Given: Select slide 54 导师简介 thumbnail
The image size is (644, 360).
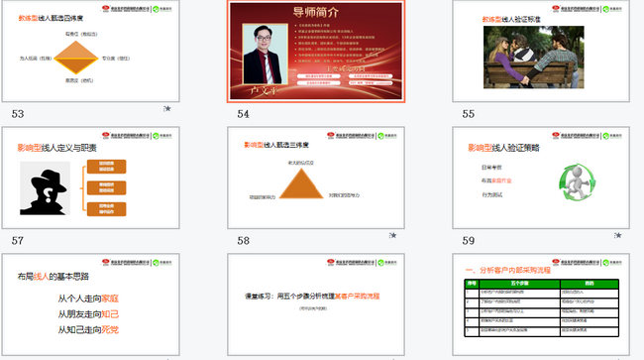Looking at the screenshot, I should [x=316, y=51].
